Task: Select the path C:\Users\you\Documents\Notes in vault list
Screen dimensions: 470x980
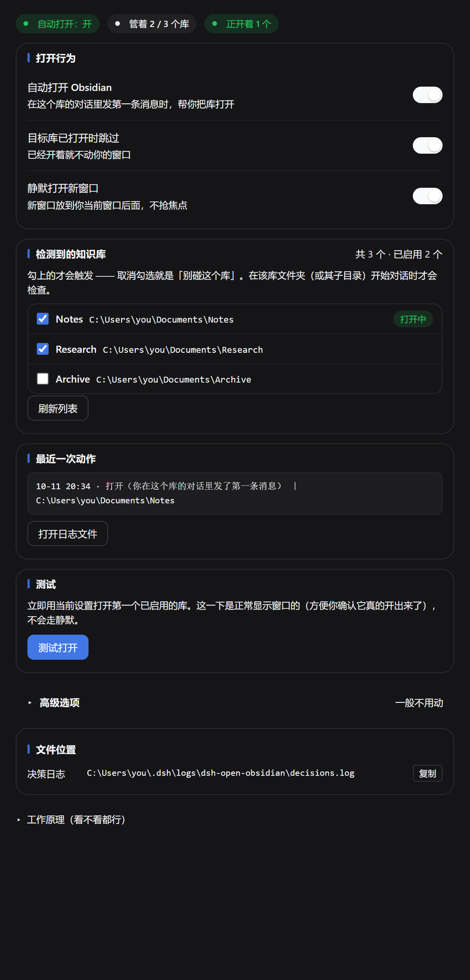Action: [x=161, y=319]
